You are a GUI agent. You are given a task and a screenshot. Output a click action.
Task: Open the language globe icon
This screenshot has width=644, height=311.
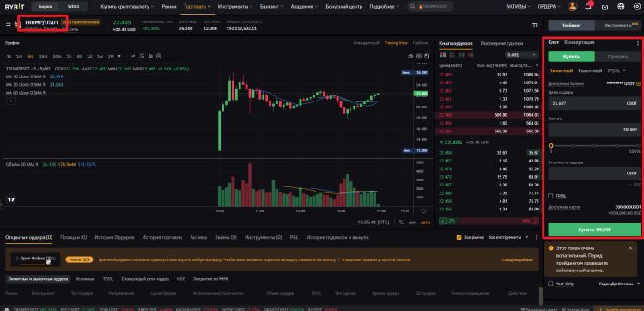(x=621, y=7)
